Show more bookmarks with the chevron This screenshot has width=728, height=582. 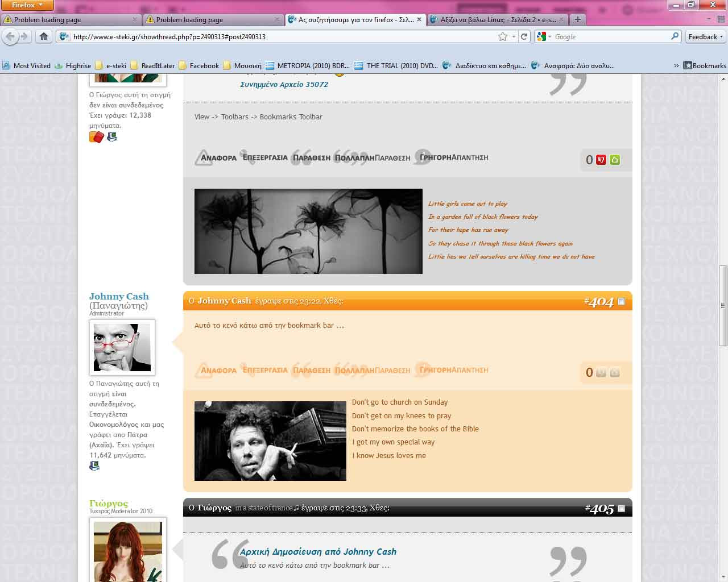click(676, 66)
